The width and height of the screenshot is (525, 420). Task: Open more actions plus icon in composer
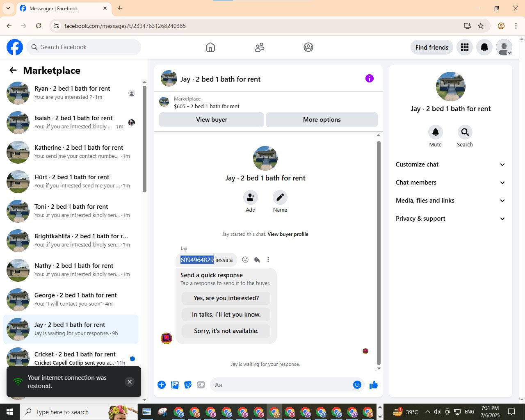(162, 385)
